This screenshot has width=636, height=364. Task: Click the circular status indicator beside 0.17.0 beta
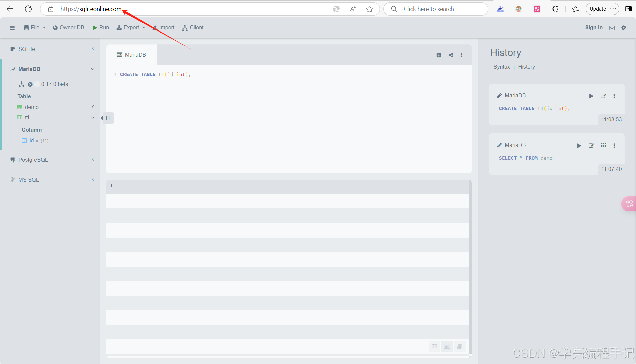tap(37, 84)
